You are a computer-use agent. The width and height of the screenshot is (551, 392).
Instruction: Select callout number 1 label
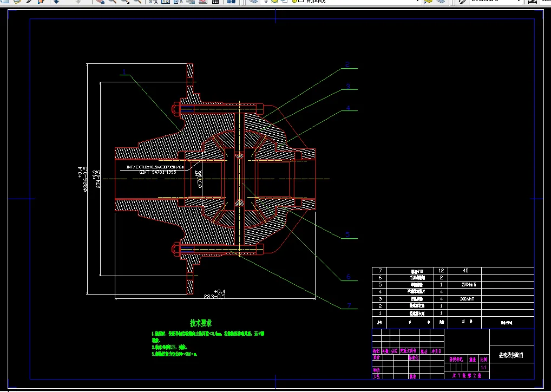pyautogui.click(x=124, y=71)
